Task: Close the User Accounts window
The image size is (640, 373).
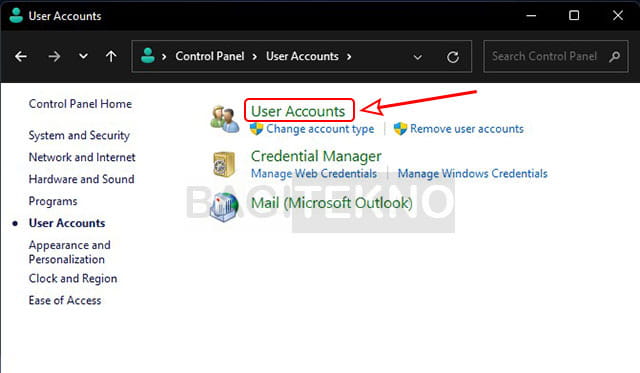Action: 618,16
